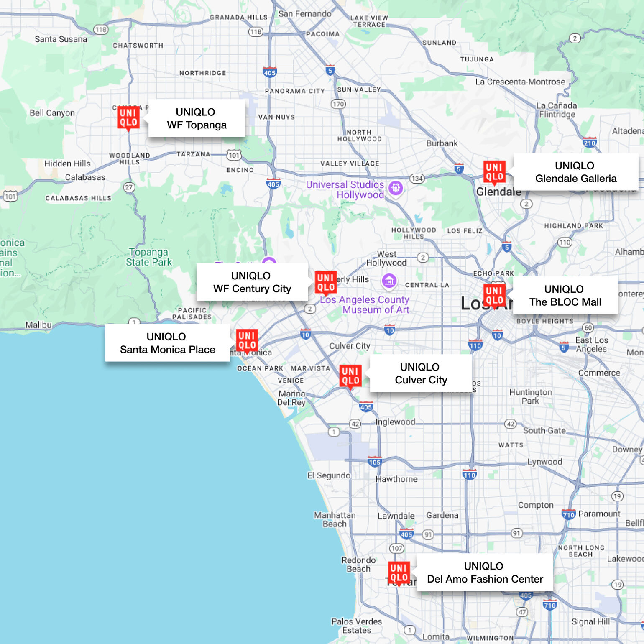Click the Topanga State Park label
Image resolution: width=644 pixels, height=644 pixels.
148,257
